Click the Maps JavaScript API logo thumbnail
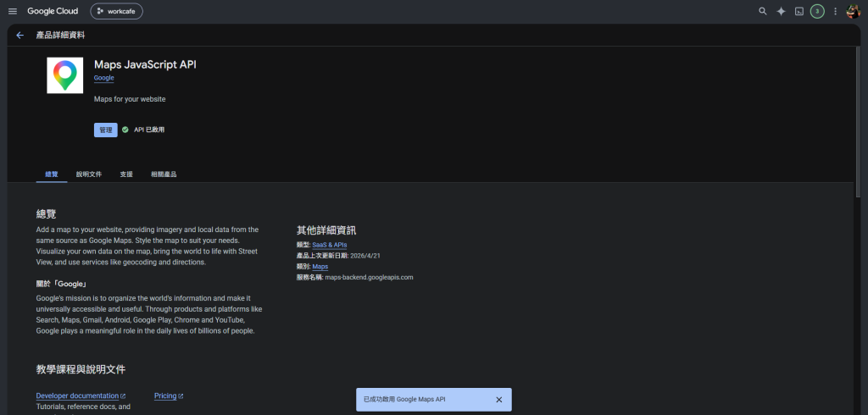 (64, 75)
